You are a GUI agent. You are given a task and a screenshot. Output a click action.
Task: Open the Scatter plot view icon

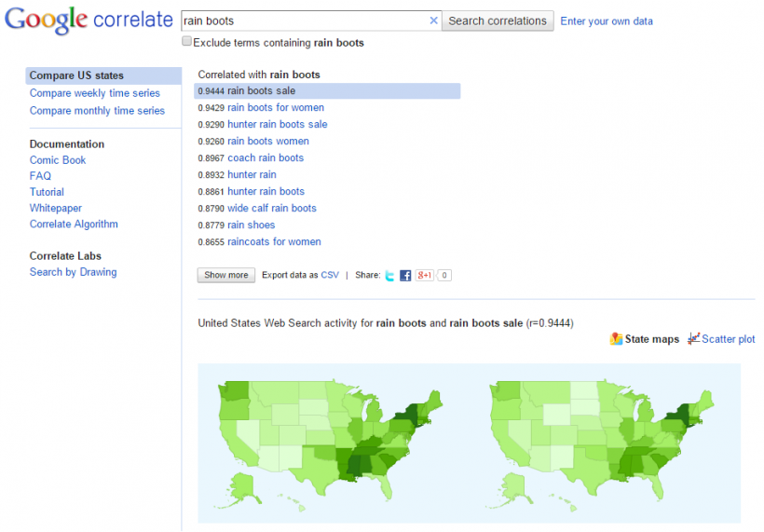pos(693,339)
